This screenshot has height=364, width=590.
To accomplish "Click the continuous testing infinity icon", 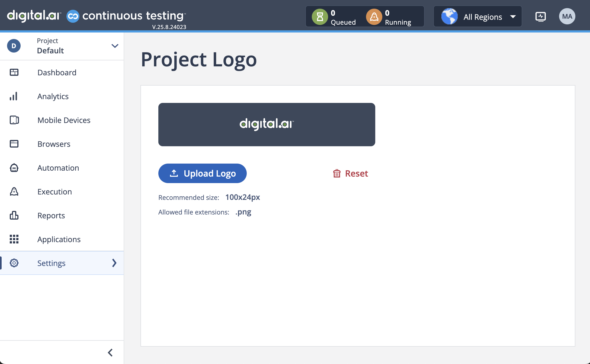I will point(73,16).
